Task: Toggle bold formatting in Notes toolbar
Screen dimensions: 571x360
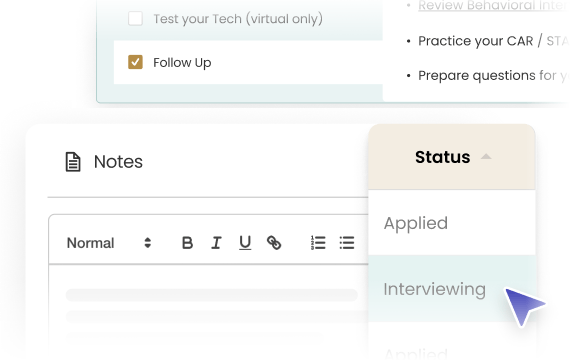Action: click(187, 243)
